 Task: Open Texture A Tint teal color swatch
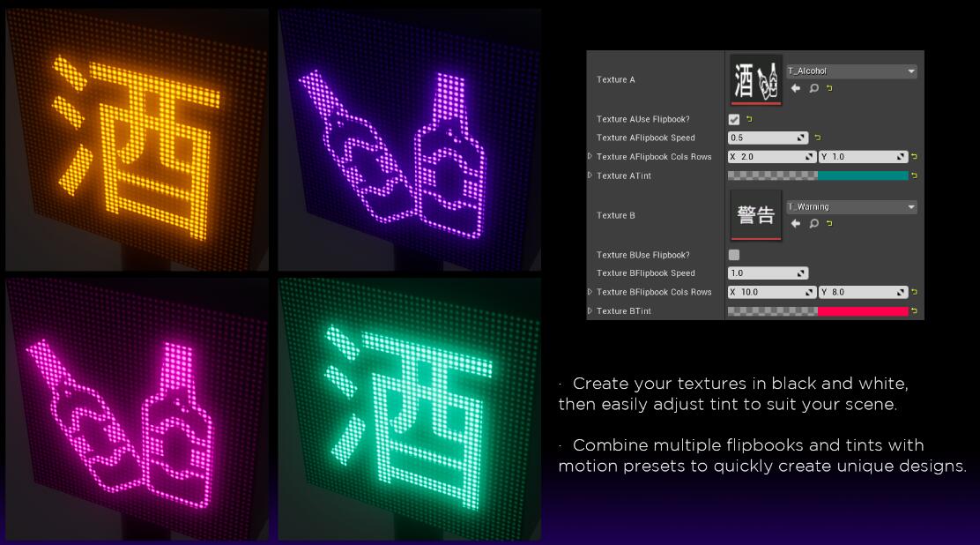tap(862, 175)
